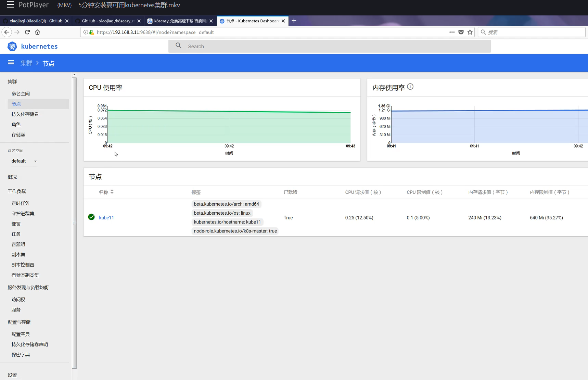The width and height of the screenshot is (588, 380).
Task: Close the Kubernetes Dashboard tab
Action: pyautogui.click(x=283, y=21)
